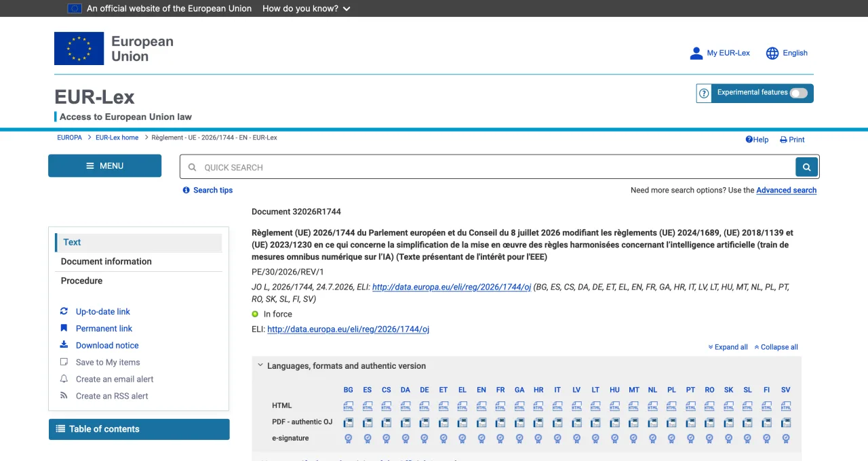Open the Help link

point(757,140)
